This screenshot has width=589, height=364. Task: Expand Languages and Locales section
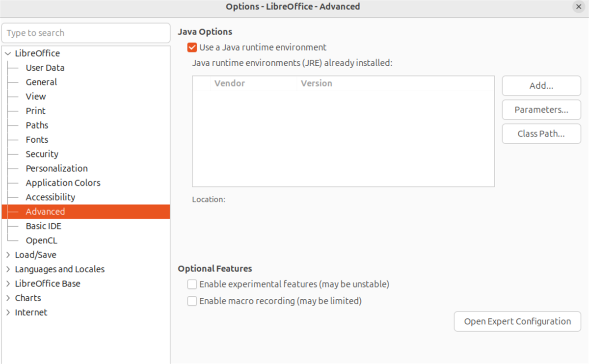click(x=8, y=269)
